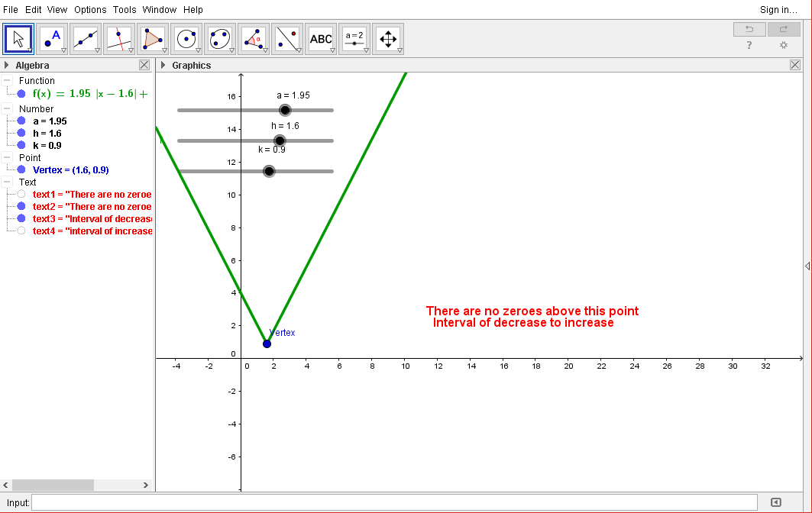Select the Move Graphics View tool

pos(388,39)
